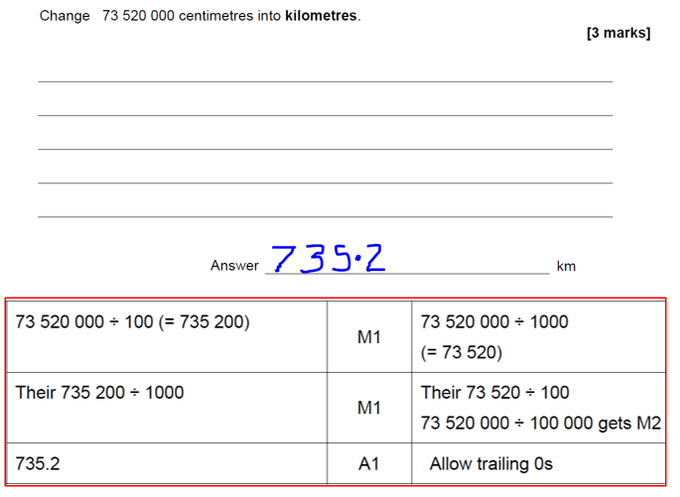
Task: Select the bold word "kilometres"
Action: [320, 16]
